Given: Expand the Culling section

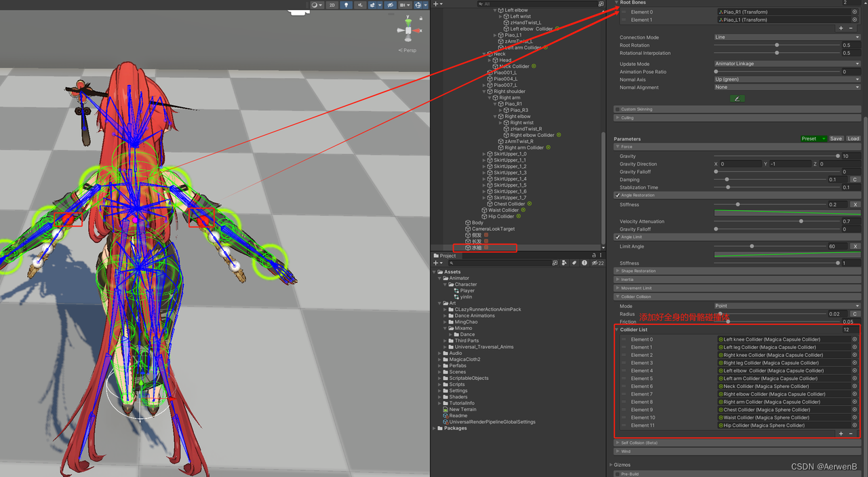Looking at the screenshot, I should (737, 117).
